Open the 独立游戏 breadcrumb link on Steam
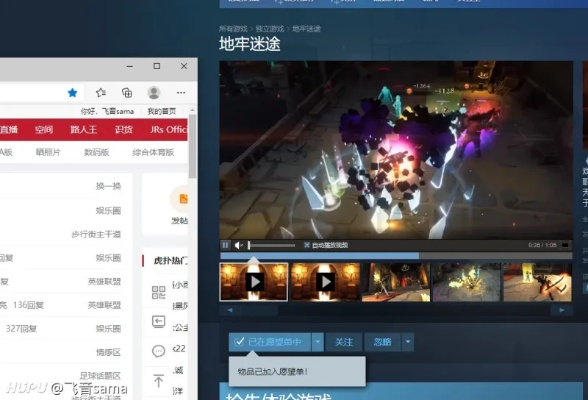 270,29
